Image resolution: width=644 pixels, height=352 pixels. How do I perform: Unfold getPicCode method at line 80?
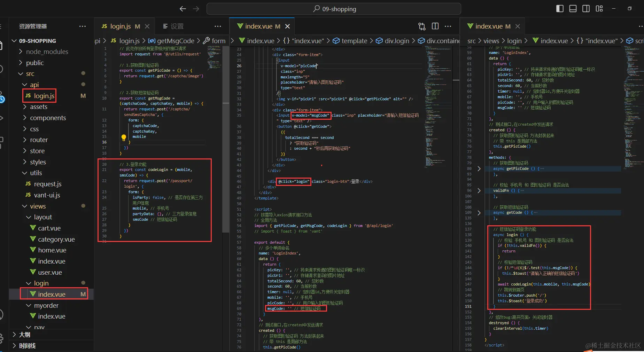tap(479, 169)
